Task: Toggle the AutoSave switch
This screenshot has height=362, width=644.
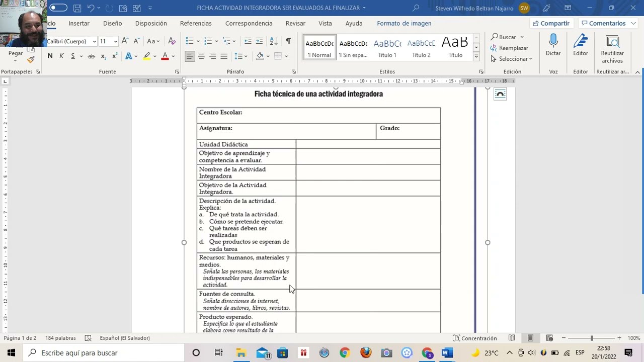Action: click(58, 8)
